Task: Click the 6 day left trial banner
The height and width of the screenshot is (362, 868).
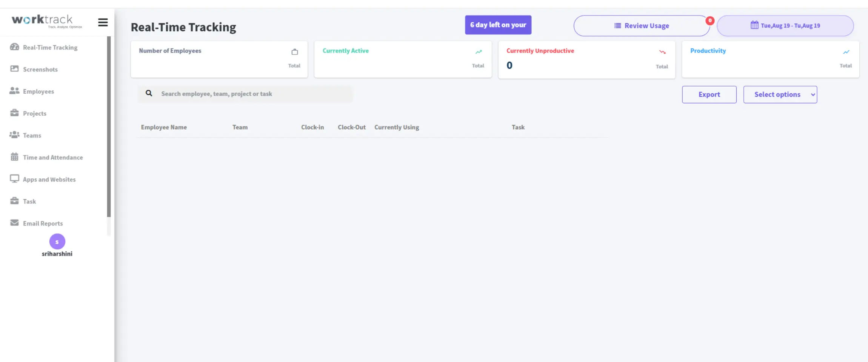Action: click(x=498, y=25)
